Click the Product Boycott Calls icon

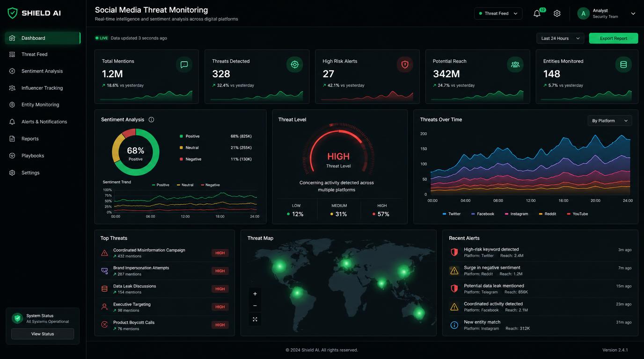(x=104, y=324)
